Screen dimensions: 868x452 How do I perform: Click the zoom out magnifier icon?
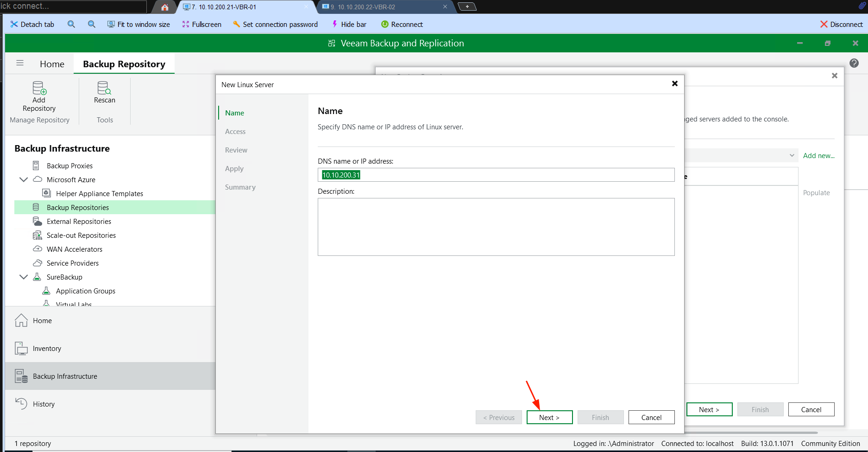pyautogui.click(x=92, y=24)
